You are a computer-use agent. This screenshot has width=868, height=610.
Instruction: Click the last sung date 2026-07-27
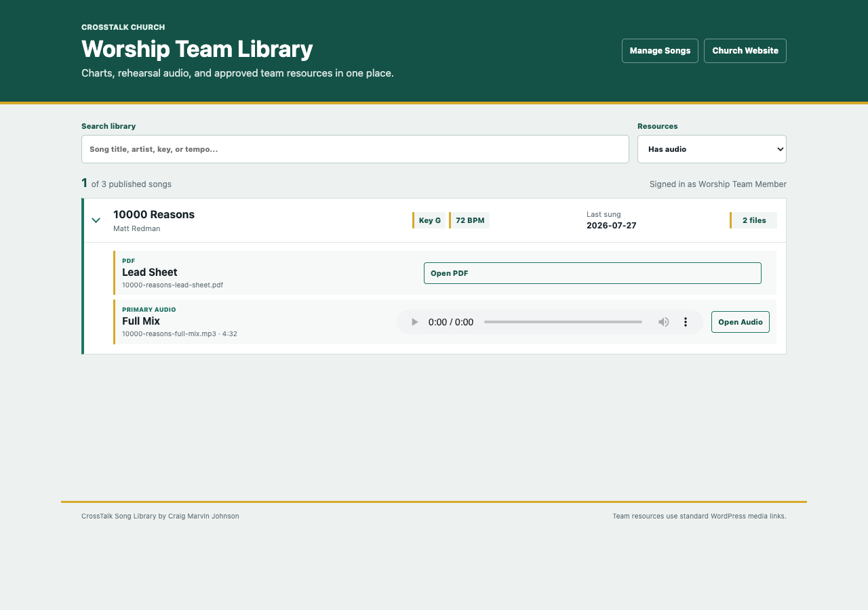click(612, 226)
